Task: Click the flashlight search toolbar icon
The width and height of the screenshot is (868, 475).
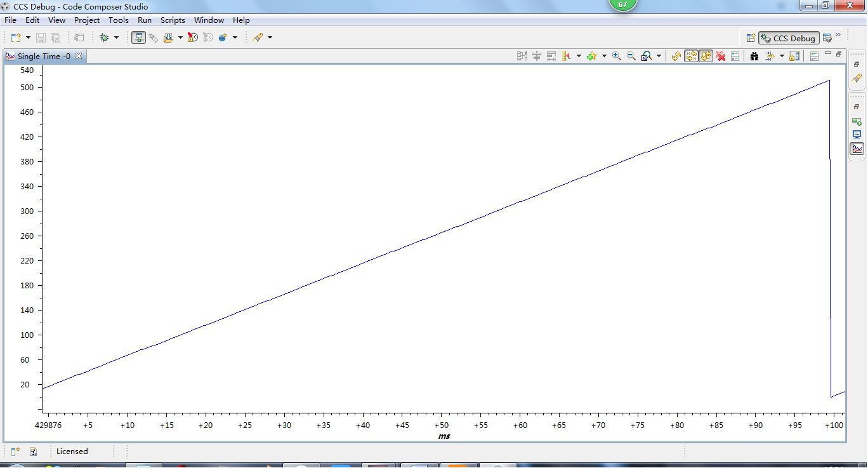Action: 258,38
